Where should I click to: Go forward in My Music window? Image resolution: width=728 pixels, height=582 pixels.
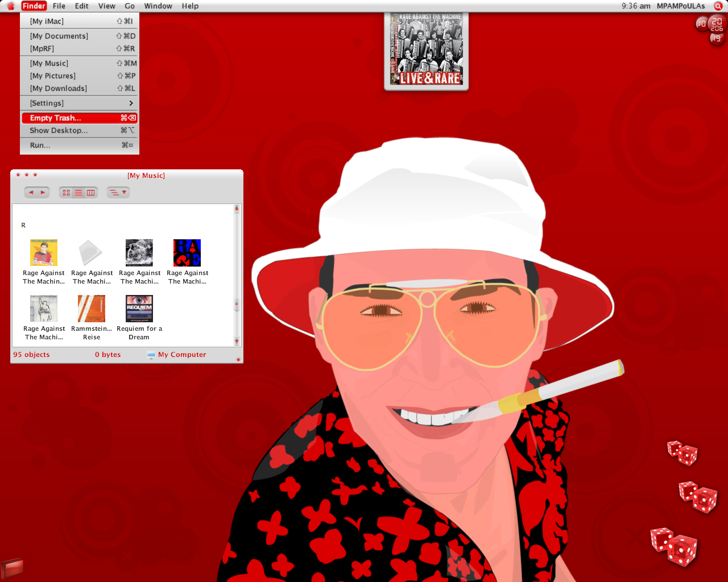point(43,193)
